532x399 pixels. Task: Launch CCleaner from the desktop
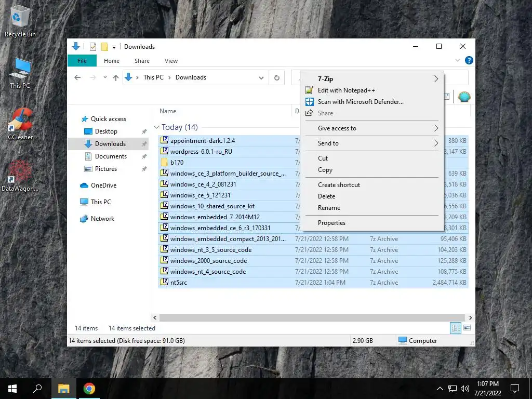[x=20, y=124]
